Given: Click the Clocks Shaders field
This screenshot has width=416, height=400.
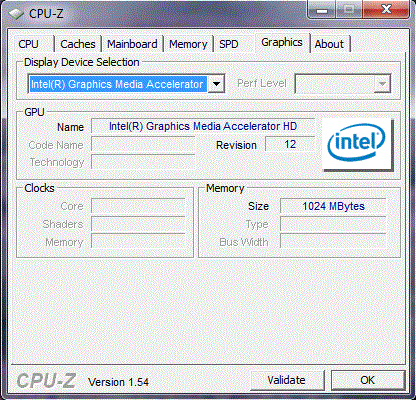Looking at the screenshot, I should [x=138, y=224].
